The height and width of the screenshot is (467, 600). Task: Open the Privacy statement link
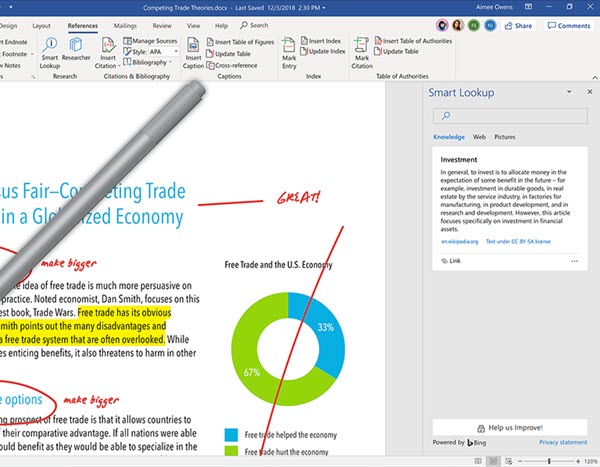[563, 442]
